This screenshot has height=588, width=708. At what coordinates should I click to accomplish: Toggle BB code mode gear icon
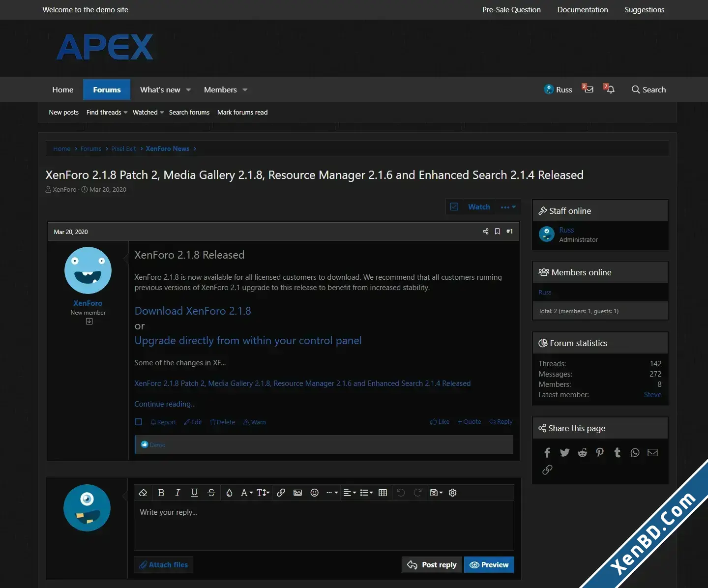tap(453, 493)
